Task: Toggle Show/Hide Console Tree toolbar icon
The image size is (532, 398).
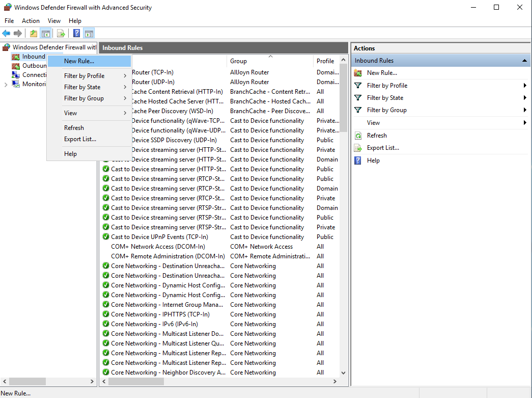Action: pyautogui.click(x=46, y=34)
